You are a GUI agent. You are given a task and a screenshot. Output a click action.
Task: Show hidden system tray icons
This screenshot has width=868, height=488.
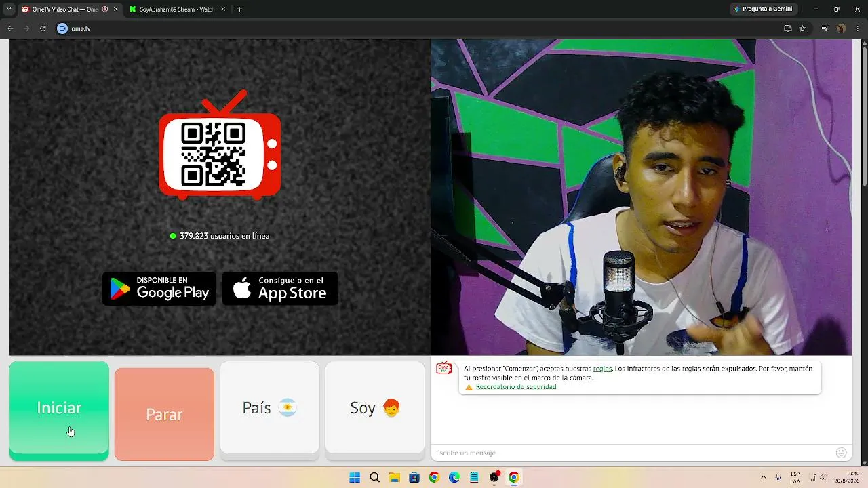tap(764, 477)
